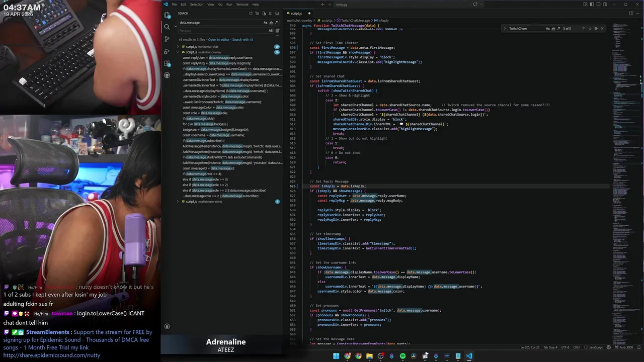The width and height of the screenshot is (644, 362).
Task: Open multichat-overlay breadcrumb dropdown
Action: (299, 21)
